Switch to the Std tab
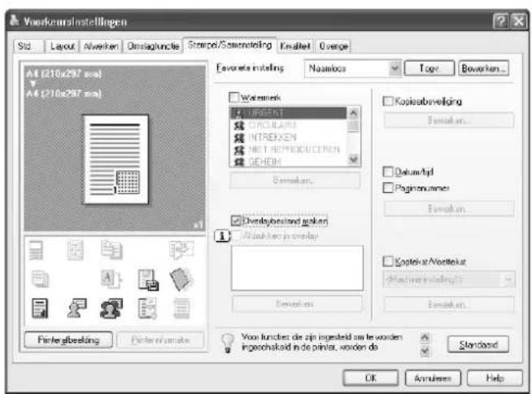 28,46
